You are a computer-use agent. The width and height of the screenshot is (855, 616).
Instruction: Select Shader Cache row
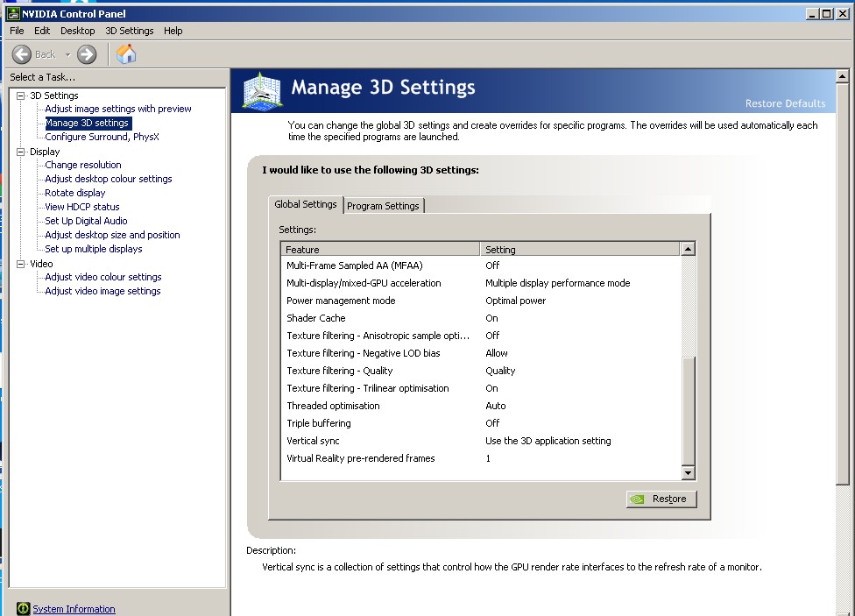[x=481, y=318]
